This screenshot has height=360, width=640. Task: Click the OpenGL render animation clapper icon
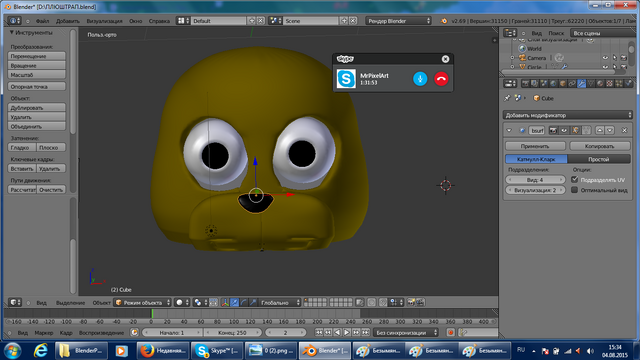coord(420,302)
